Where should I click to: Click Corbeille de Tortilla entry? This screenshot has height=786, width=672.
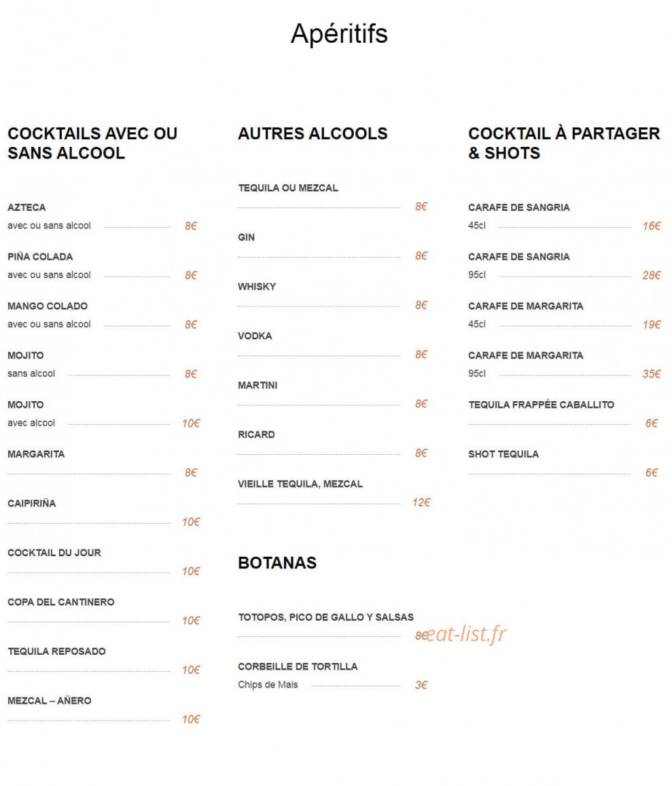coord(298,667)
